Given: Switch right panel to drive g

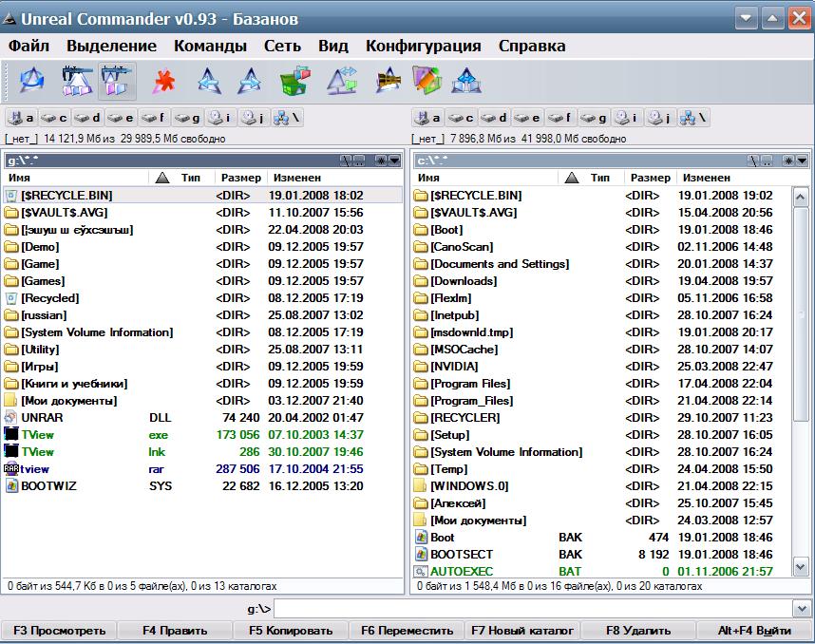Looking at the screenshot, I should 594,118.
